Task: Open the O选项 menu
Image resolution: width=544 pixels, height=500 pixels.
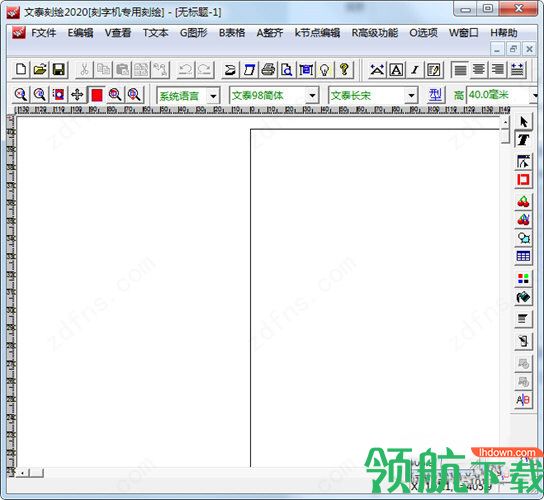Action: (423, 33)
